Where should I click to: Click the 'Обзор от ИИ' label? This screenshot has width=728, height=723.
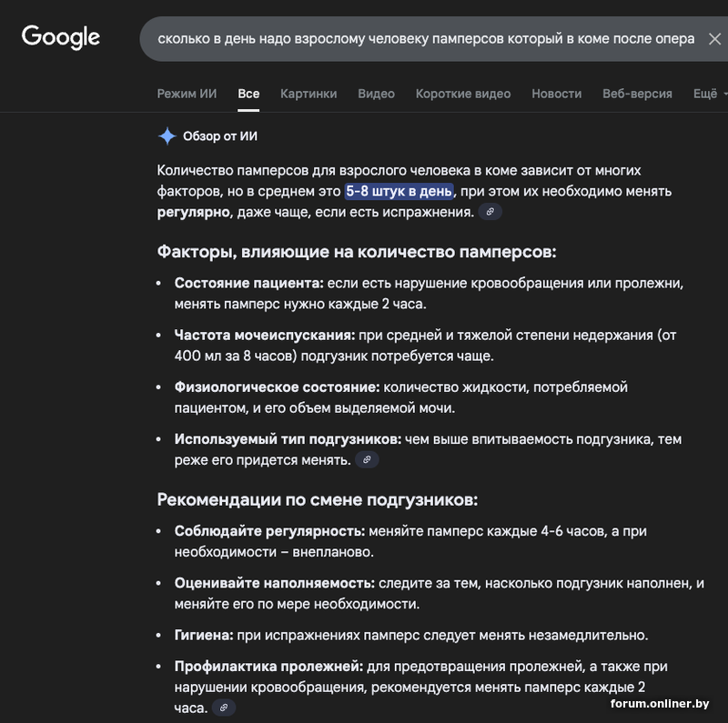click(x=220, y=136)
